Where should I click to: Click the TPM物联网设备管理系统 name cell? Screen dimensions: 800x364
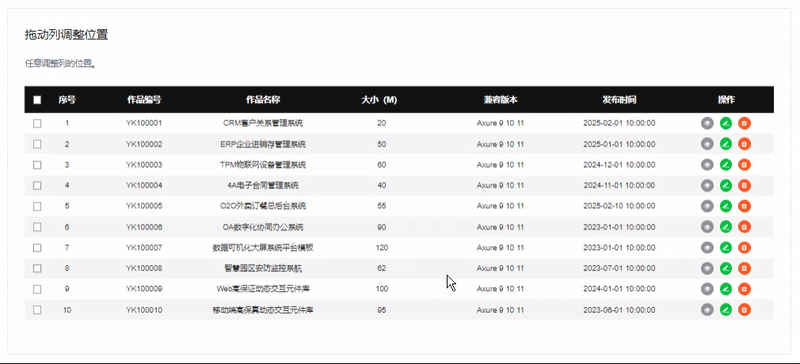coord(263,165)
